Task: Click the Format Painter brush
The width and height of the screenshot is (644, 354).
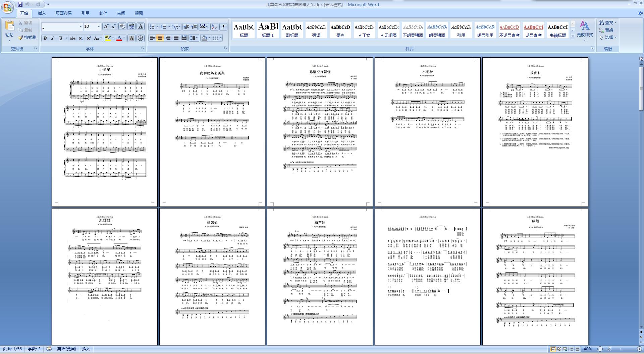Action: tap(27, 38)
